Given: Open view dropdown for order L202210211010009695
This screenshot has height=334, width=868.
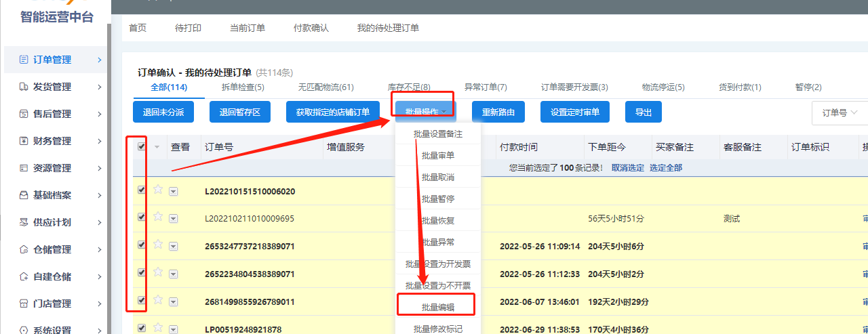Looking at the screenshot, I should tap(173, 219).
